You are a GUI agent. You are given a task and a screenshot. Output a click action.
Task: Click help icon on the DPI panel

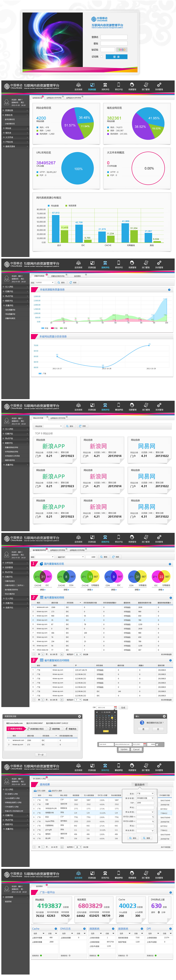[x=170, y=929]
